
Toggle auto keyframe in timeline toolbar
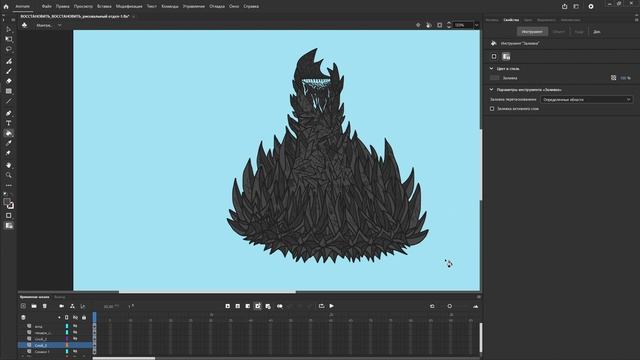point(258,306)
